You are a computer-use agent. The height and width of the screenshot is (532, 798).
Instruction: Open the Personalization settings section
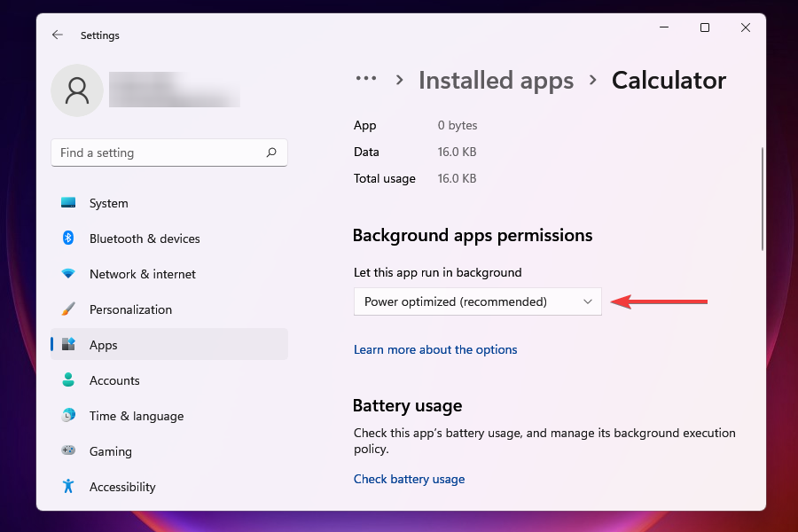coord(130,309)
